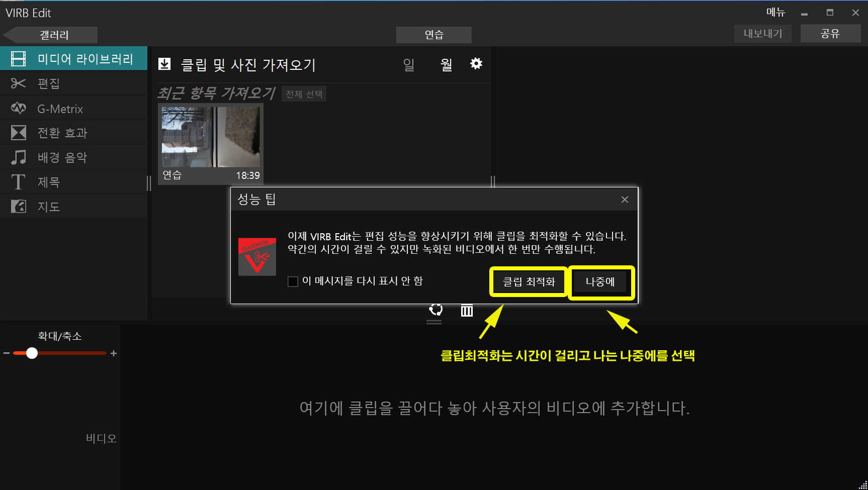The image size is (868, 490).
Task: Close the 성능 팁 dialog
Action: point(625,200)
